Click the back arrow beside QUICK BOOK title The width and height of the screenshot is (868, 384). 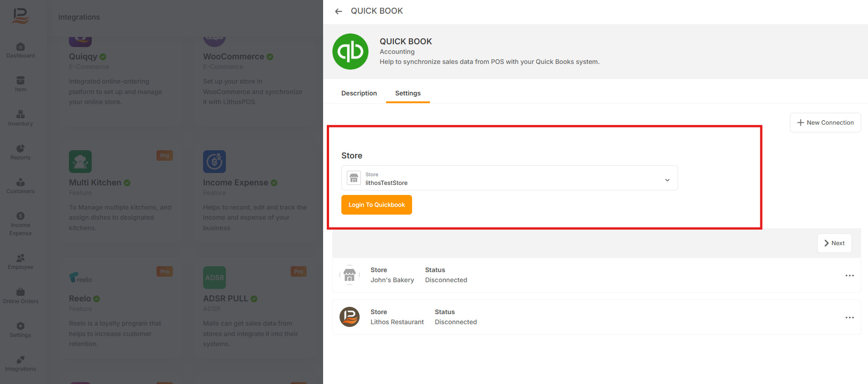coord(338,11)
